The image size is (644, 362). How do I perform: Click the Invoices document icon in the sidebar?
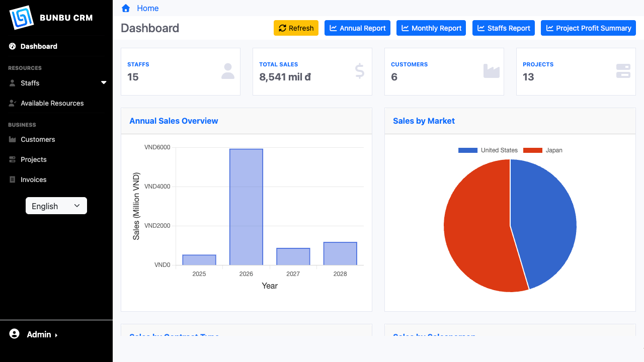click(x=13, y=179)
